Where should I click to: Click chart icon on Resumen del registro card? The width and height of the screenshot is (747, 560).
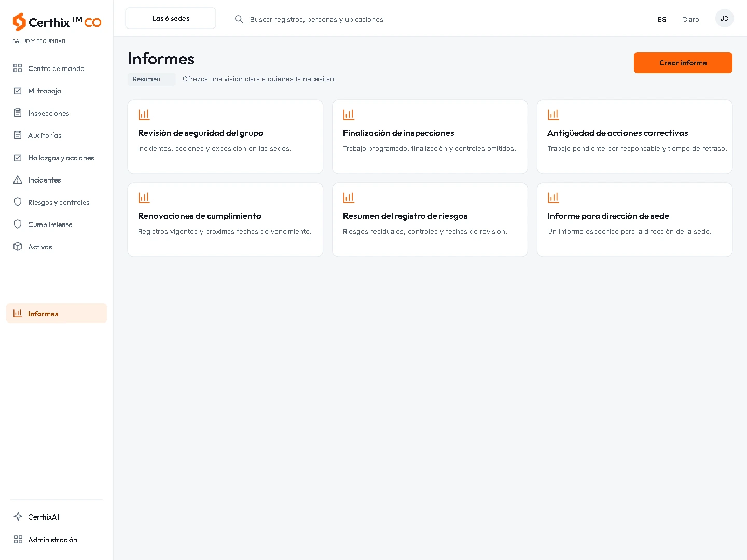(349, 198)
